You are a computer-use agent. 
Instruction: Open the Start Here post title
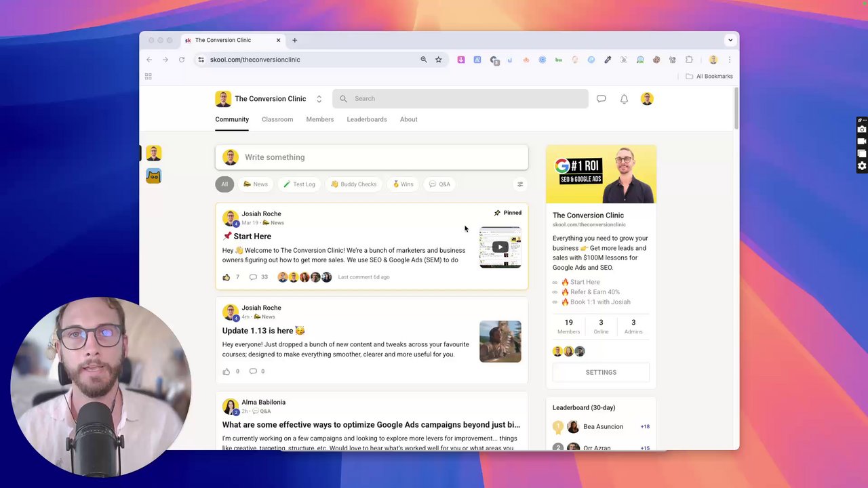(247, 237)
